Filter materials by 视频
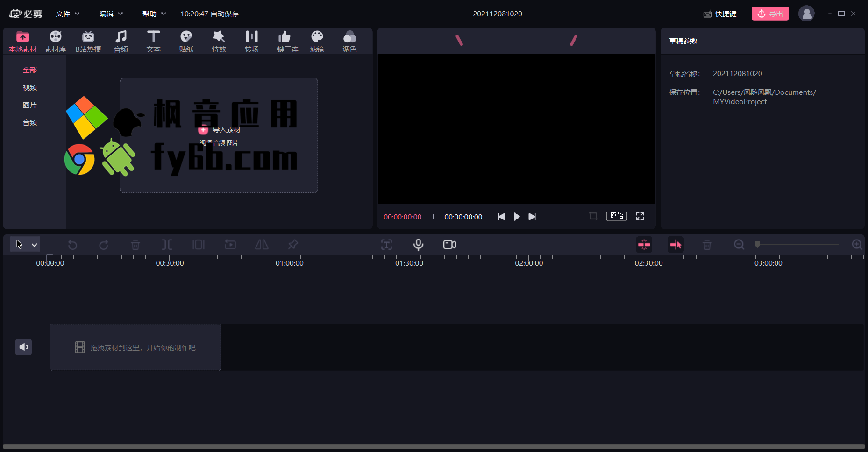 (x=30, y=87)
